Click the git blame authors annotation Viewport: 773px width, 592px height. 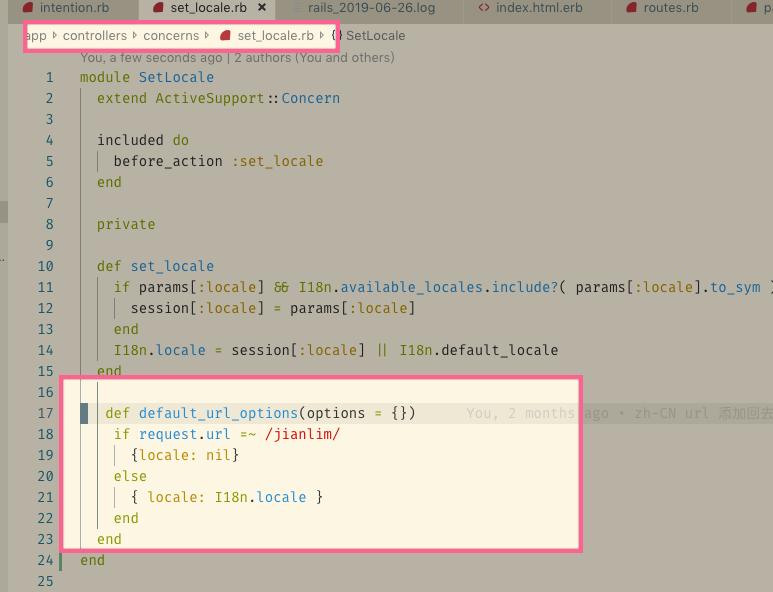[237, 58]
